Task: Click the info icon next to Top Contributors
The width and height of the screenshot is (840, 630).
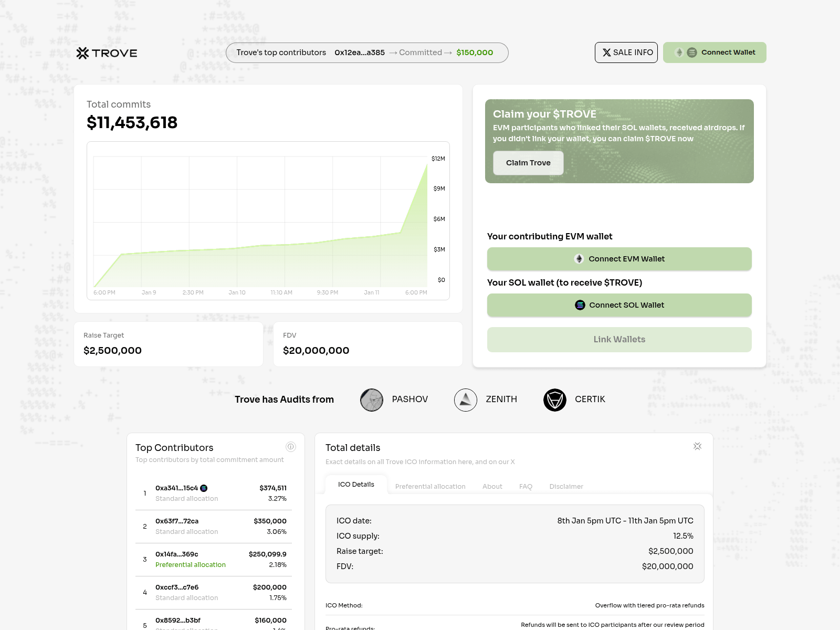Action: [x=291, y=447]
